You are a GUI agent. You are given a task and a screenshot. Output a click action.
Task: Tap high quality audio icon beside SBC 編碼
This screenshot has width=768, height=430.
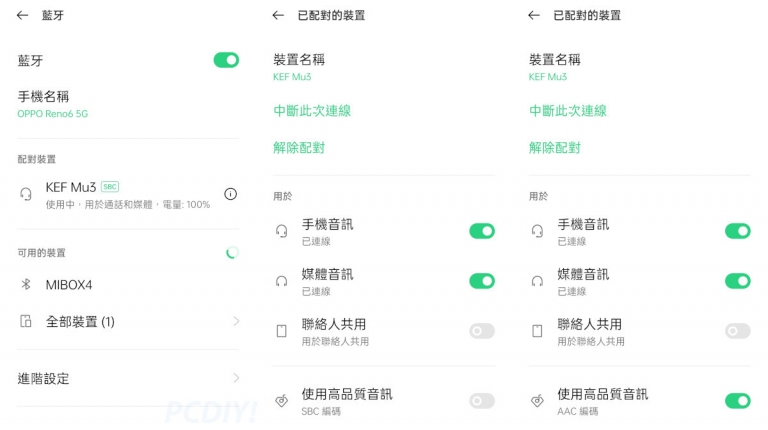pyautogui.click(x=282, y=401)
